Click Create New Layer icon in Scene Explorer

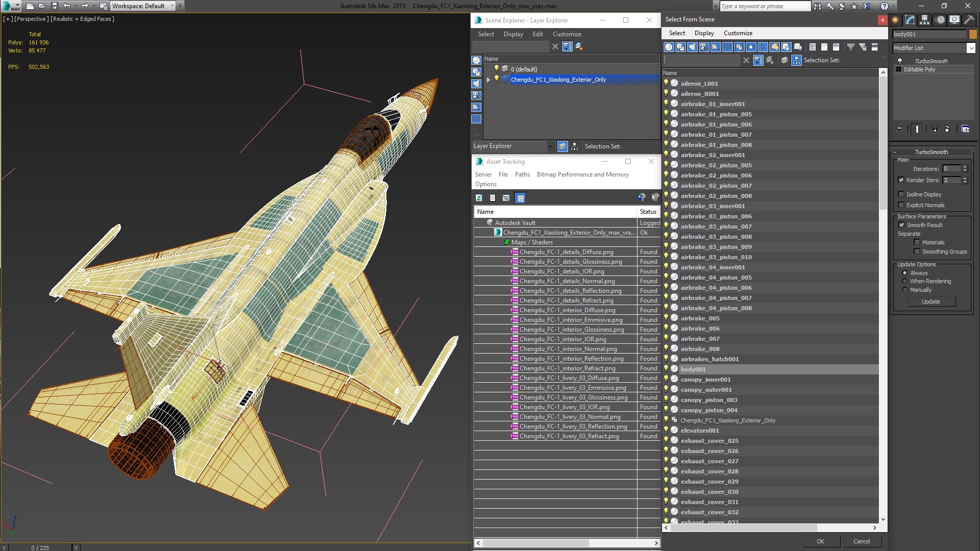[x=579, y=46]
